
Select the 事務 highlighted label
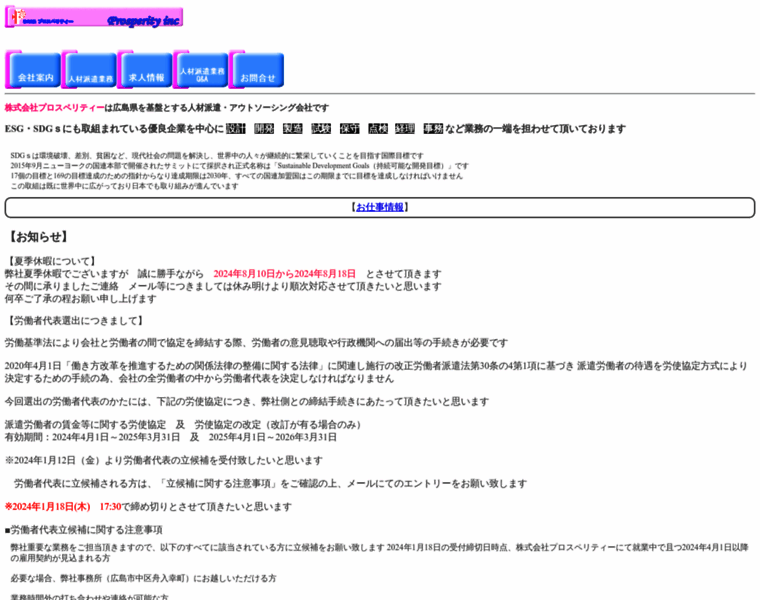[433, 128]
